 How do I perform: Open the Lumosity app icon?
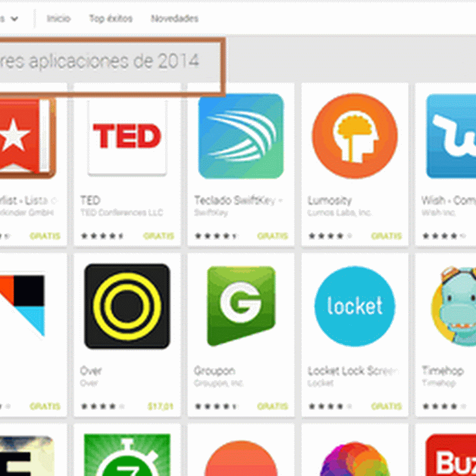click(x=355, y=136)
